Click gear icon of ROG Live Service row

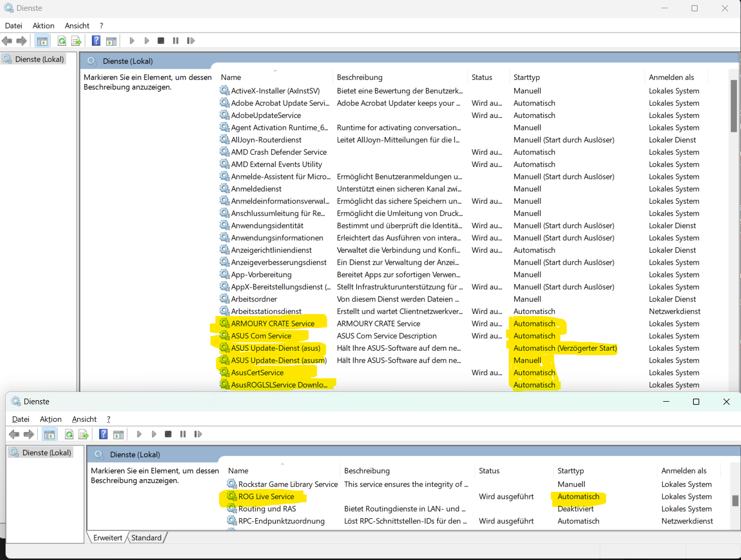232,496
